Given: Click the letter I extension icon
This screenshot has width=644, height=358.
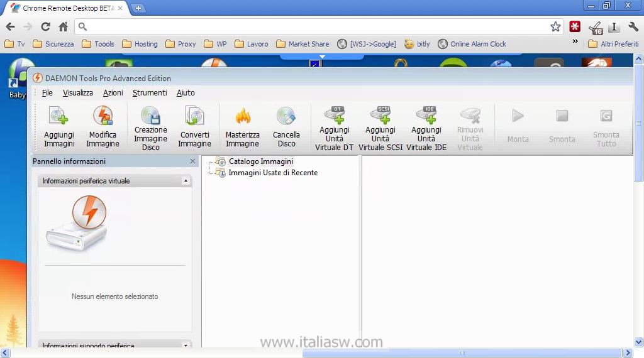Looking at the screenshot, I should (x=614, y=26).
